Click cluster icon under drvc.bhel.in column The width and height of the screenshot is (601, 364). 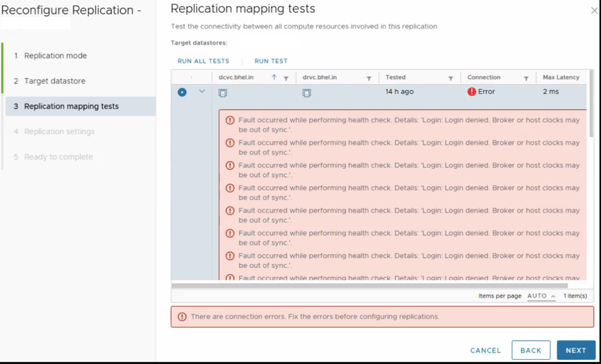pos(307,93)
